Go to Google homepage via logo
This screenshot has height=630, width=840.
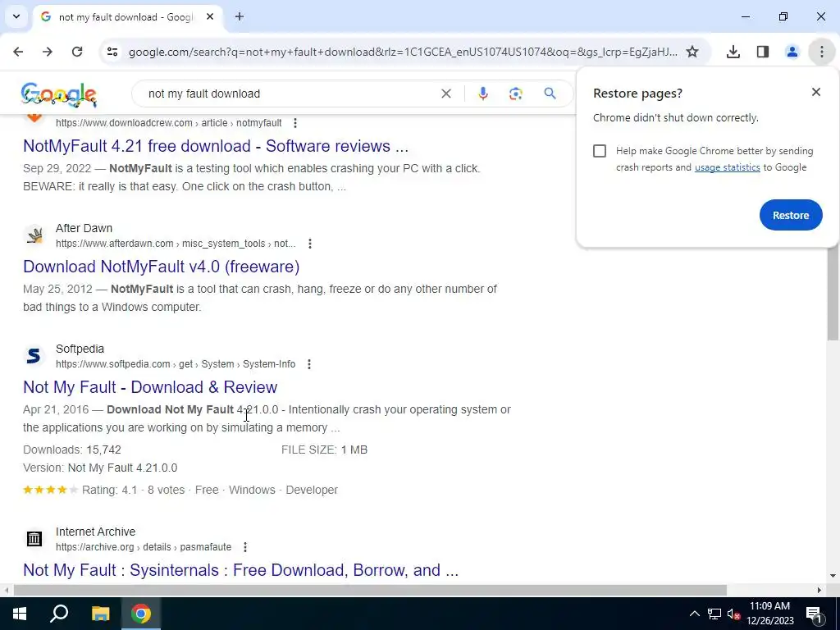[58, 94]
